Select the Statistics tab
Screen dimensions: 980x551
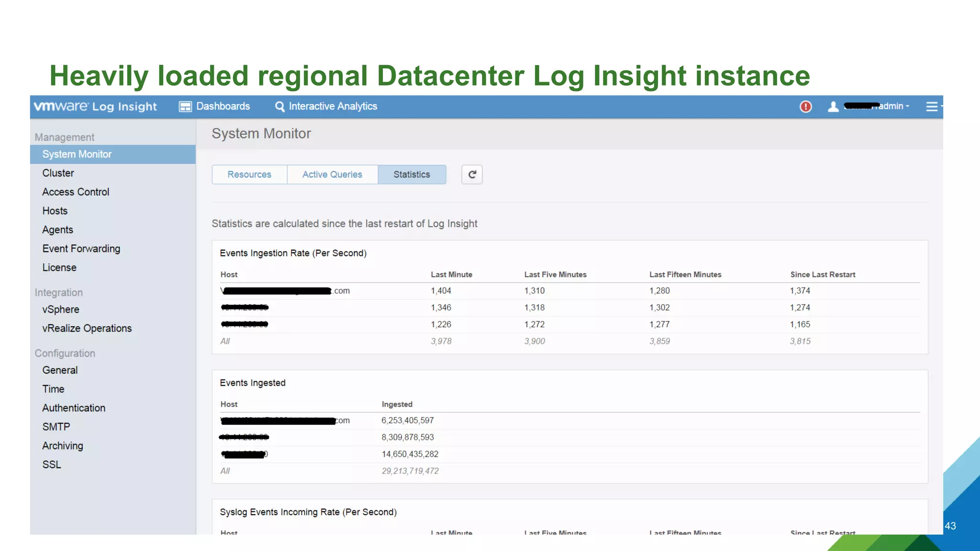tap(412, 175)
